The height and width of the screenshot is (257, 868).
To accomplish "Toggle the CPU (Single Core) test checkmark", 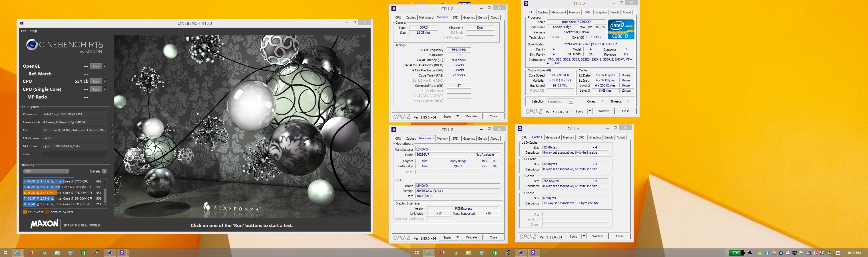I will pyautogui.click(x=105, y=89).
